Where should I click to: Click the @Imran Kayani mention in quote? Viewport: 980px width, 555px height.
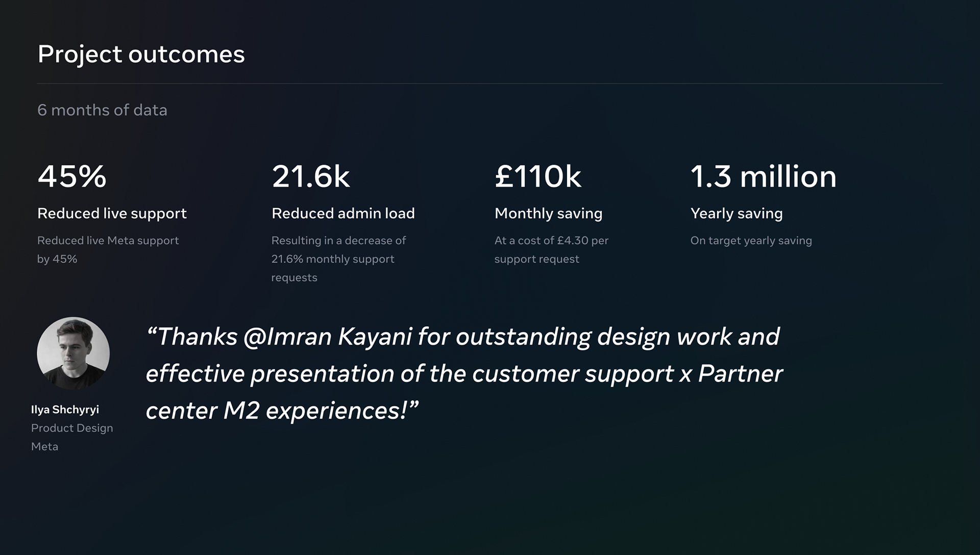coord(328,337)
